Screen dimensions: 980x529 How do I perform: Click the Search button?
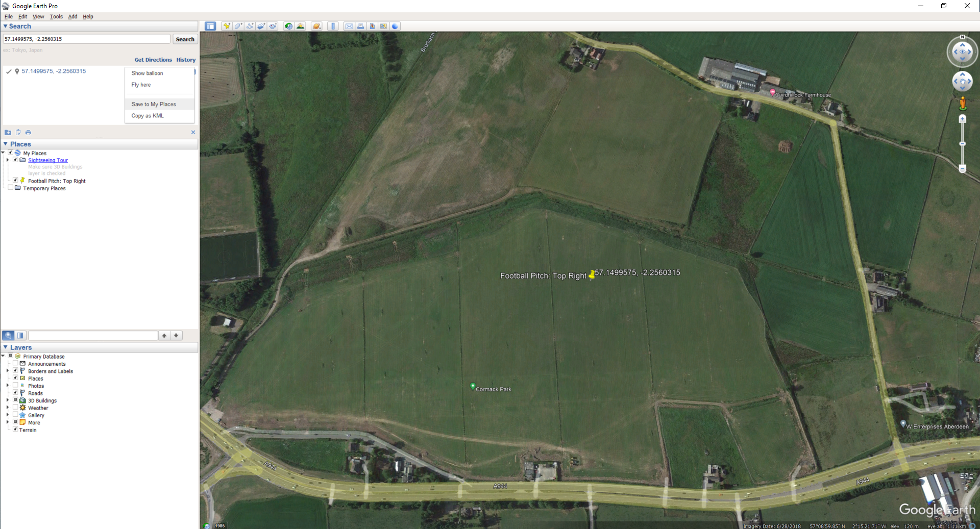pos(185,39)
